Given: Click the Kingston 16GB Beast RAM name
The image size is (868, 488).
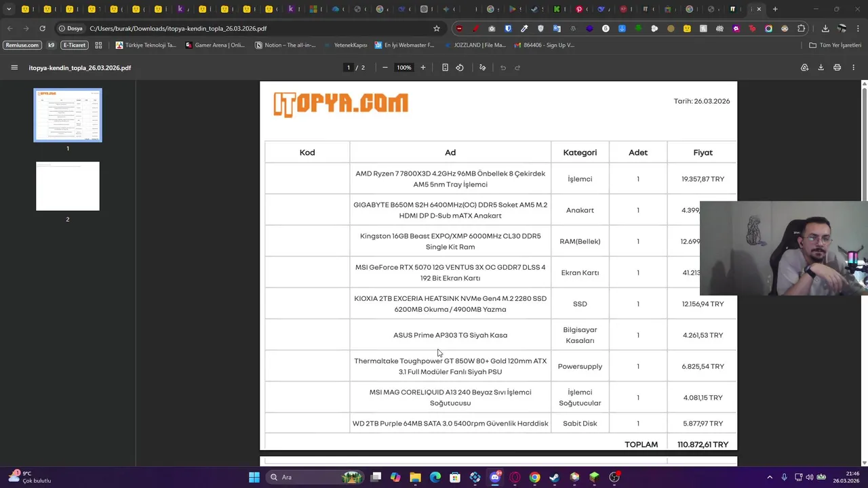Looking at the screenshot, I should pos(450,241).
